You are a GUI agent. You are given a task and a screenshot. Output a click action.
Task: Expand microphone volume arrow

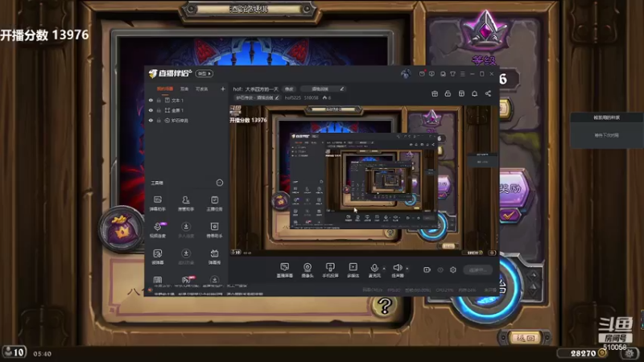coord(384,269)
